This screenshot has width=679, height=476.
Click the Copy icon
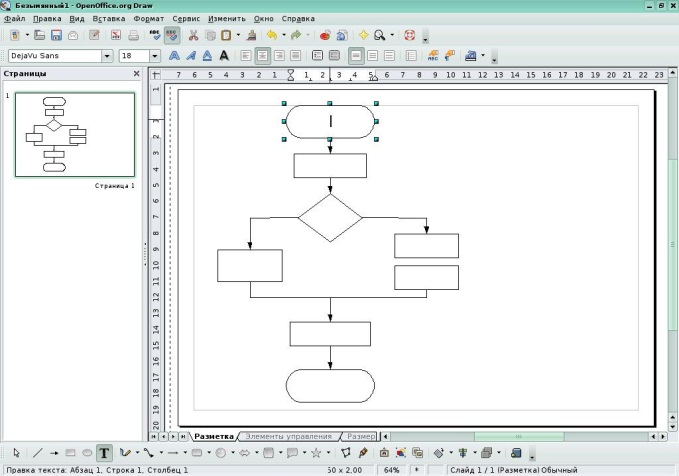(210, 35)
